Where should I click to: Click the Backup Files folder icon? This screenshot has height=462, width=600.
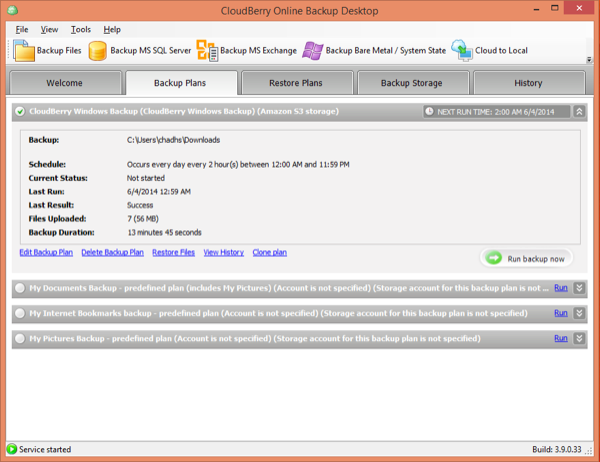(x=24, y=51)
